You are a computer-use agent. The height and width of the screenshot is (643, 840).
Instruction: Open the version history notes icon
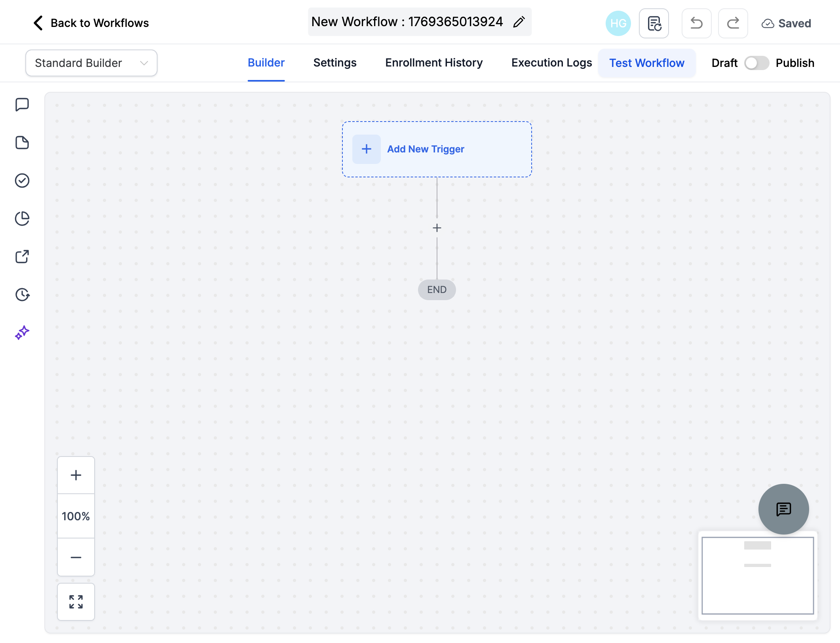coord(654,23)
